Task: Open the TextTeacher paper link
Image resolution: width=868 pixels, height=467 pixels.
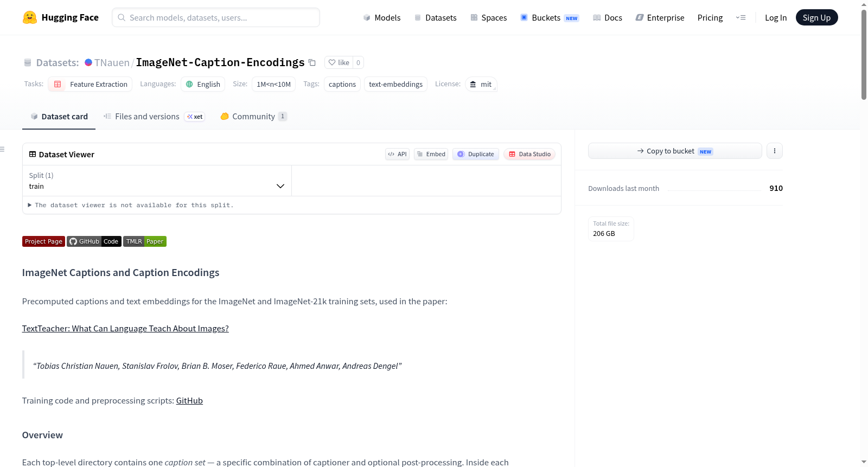Action: [125, 328]
